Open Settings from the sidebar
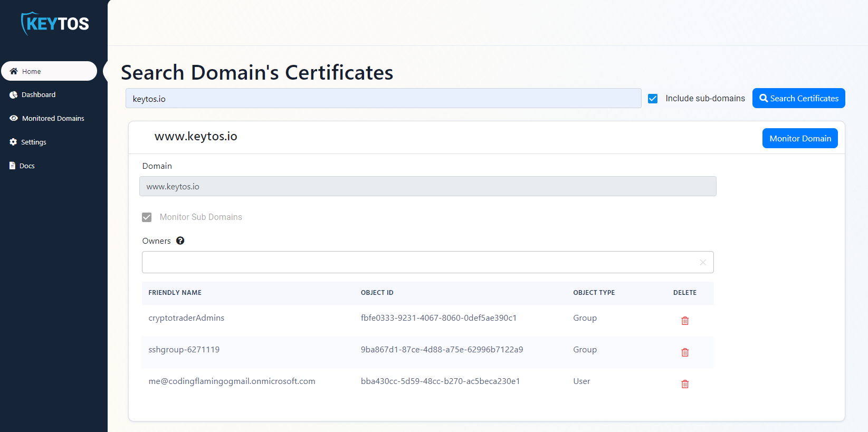The image size is (868, 432). click(x=28, y=142)
